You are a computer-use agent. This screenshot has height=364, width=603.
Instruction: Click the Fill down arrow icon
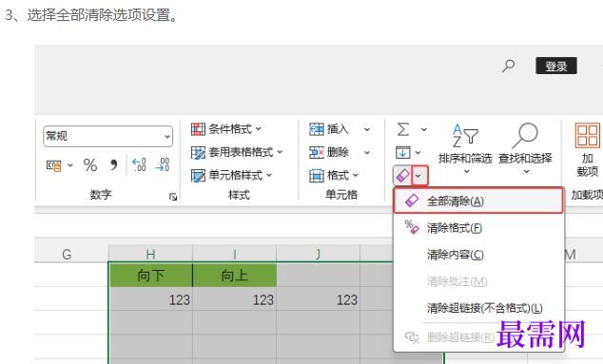click(x=402, y=153)
